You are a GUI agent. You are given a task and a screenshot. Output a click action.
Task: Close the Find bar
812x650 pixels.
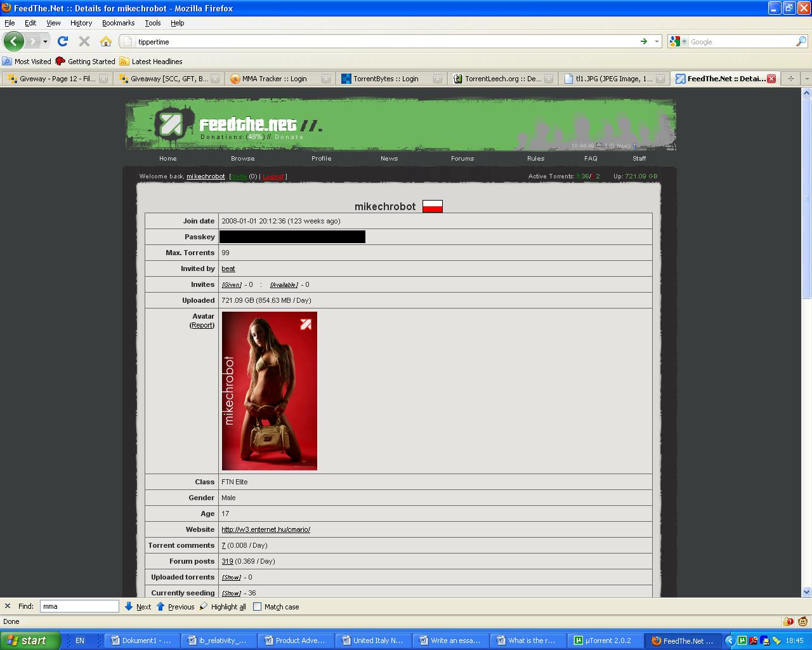tap(8, 606)
